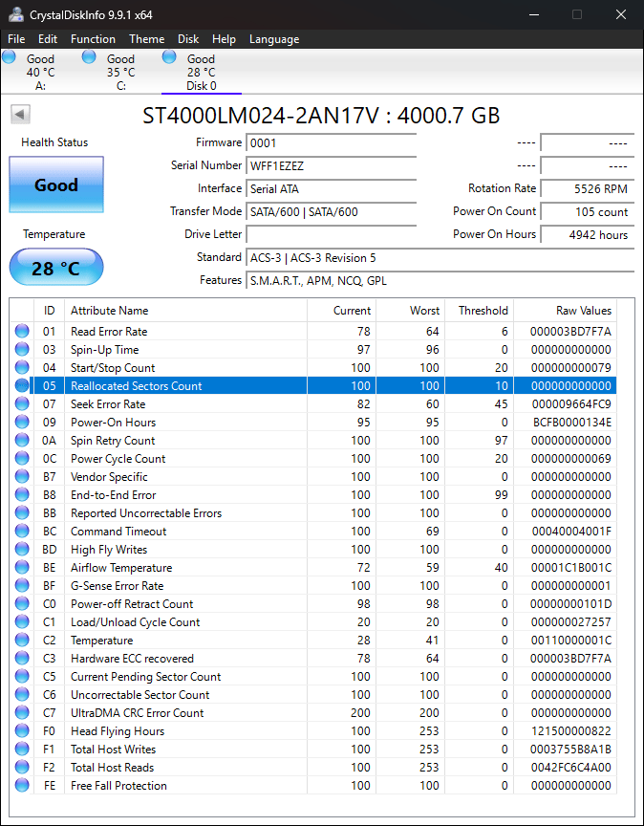Open the Disk menu

[x=188, y=39]
